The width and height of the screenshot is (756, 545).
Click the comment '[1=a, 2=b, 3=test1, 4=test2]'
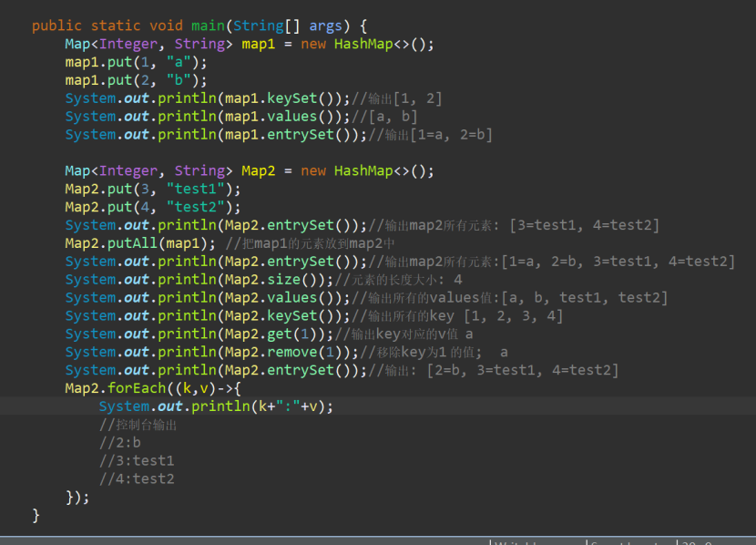pyautogui.click(x=618, y=262)
